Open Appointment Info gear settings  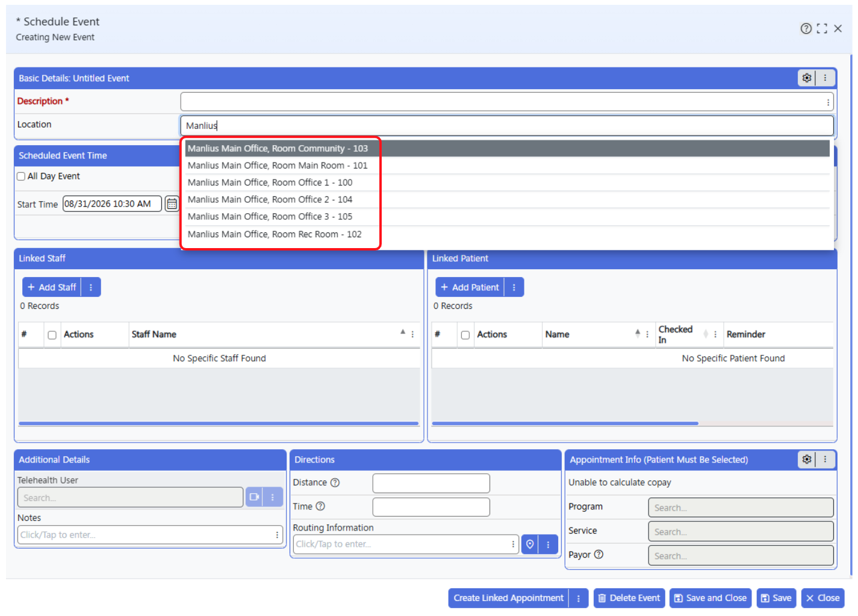point(807,459)
